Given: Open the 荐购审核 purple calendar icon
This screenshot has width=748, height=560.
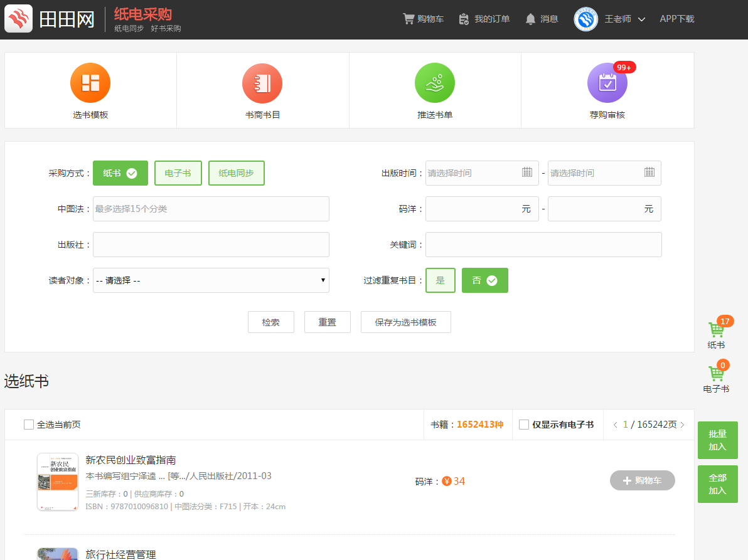Looking at the screenshot, I should pyautogui.click(x=607, y=83).
